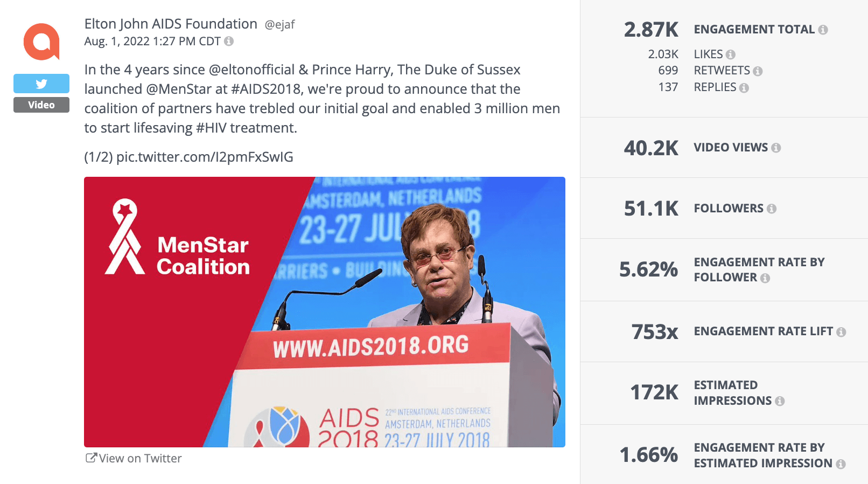Click the info icon beside Likes

[x=730, y=54]
